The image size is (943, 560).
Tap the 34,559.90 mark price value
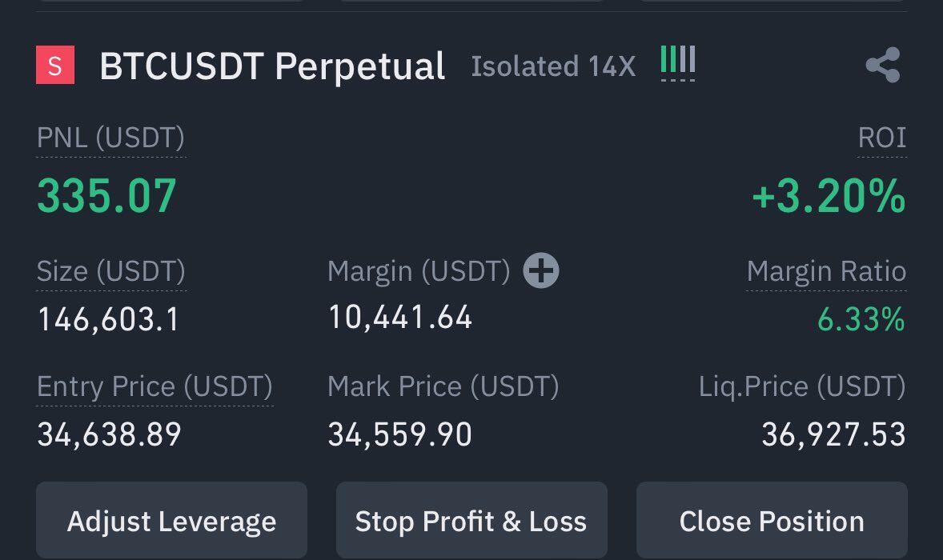400,434
